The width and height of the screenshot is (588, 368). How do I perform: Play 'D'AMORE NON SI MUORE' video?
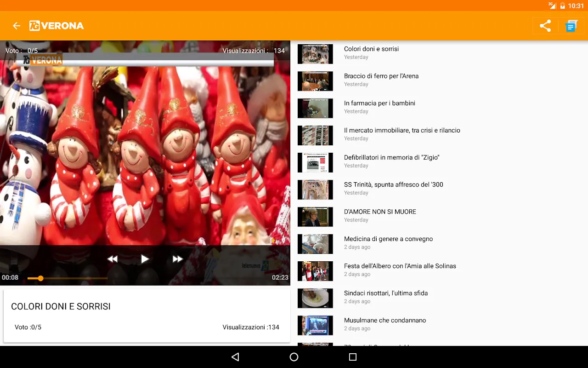380,212
